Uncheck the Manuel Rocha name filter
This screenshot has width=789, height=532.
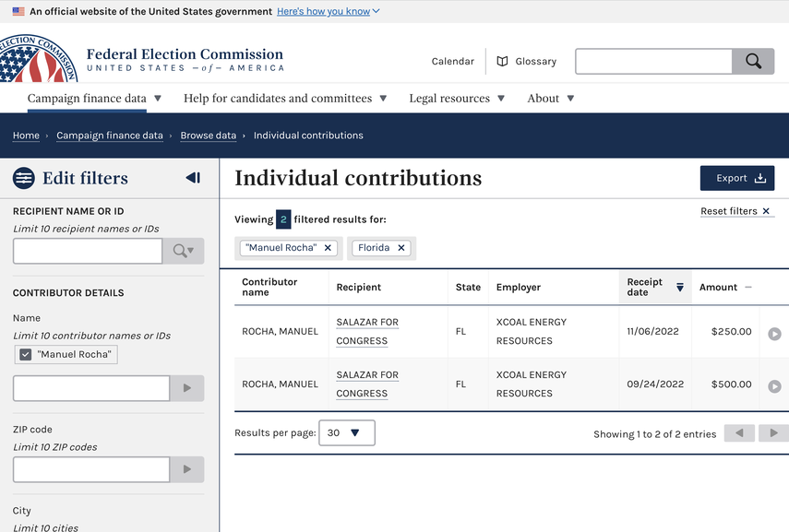pyautogui.click(x=23, y=353)
